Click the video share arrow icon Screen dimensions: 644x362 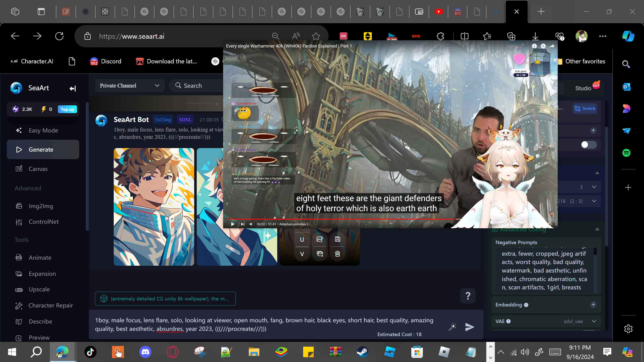[x=552, y=46]
